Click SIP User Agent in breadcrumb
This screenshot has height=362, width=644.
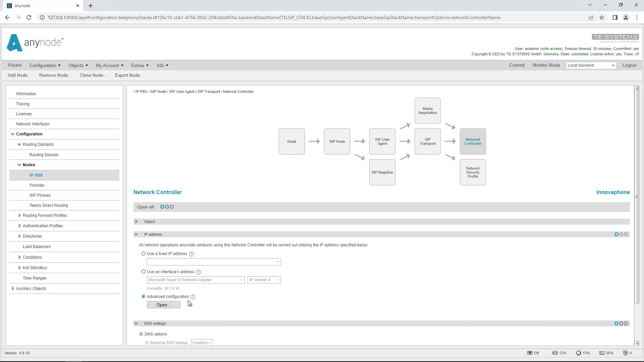click(182, 92)
